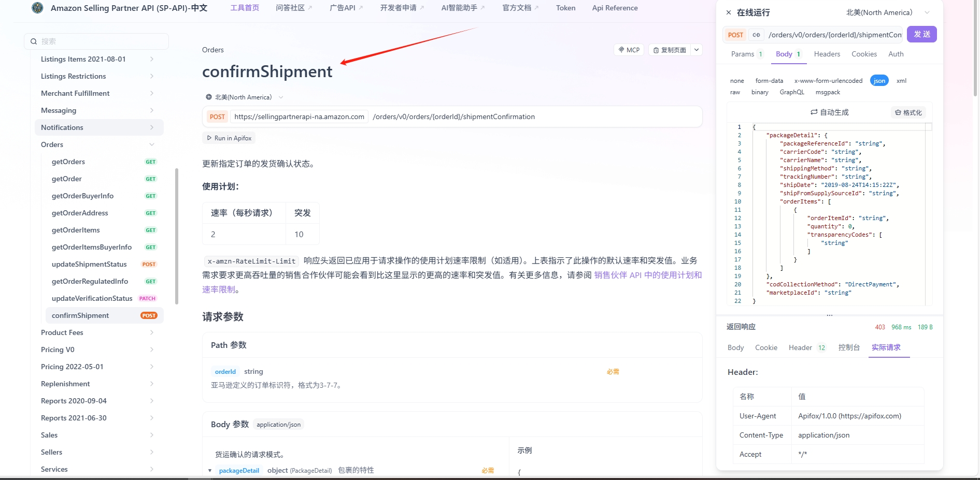980x480 pixels.
Task: Collapse packageDetail parameter triangle
Action: (x=210, y=471)
